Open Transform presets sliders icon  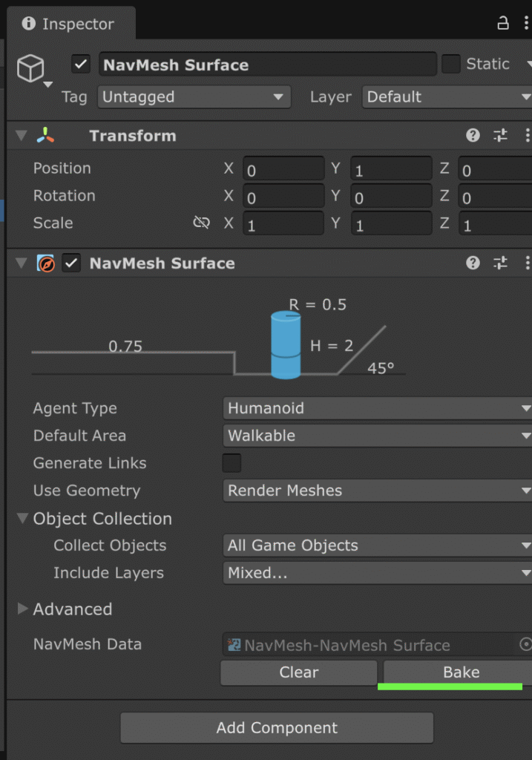coord(501,135)
